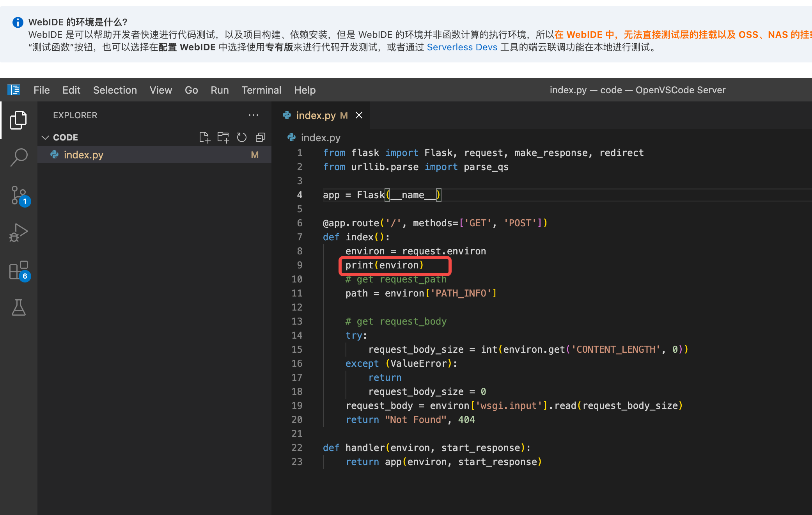The image size is (812, 515).
Task: Click the first line importing Flask
Action: click(x=483, y=153)
